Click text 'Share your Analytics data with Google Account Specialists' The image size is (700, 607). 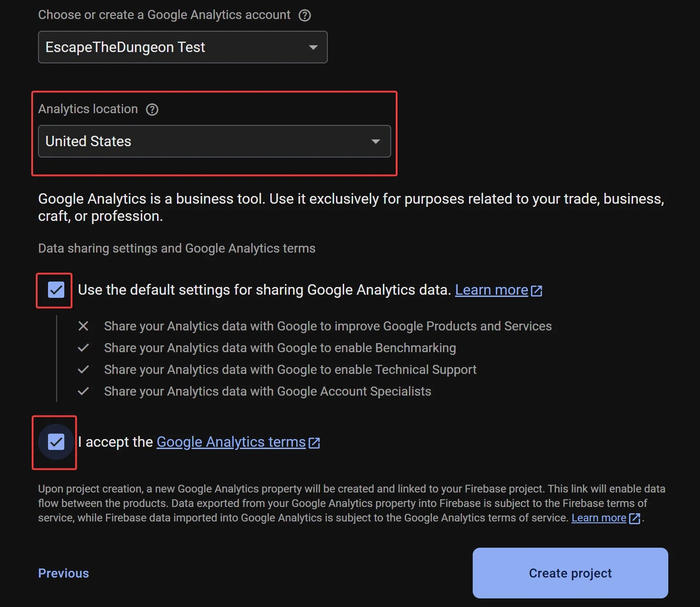[x=268, y=391]
